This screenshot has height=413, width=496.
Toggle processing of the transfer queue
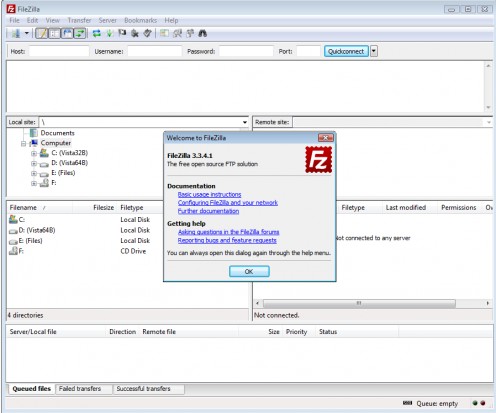click(x=109, y=33)
